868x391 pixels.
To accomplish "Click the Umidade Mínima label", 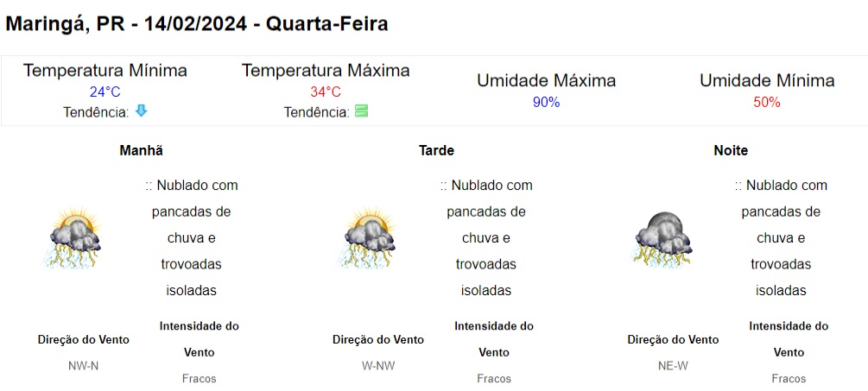I will pyautogui.click(x=767, y=81).
